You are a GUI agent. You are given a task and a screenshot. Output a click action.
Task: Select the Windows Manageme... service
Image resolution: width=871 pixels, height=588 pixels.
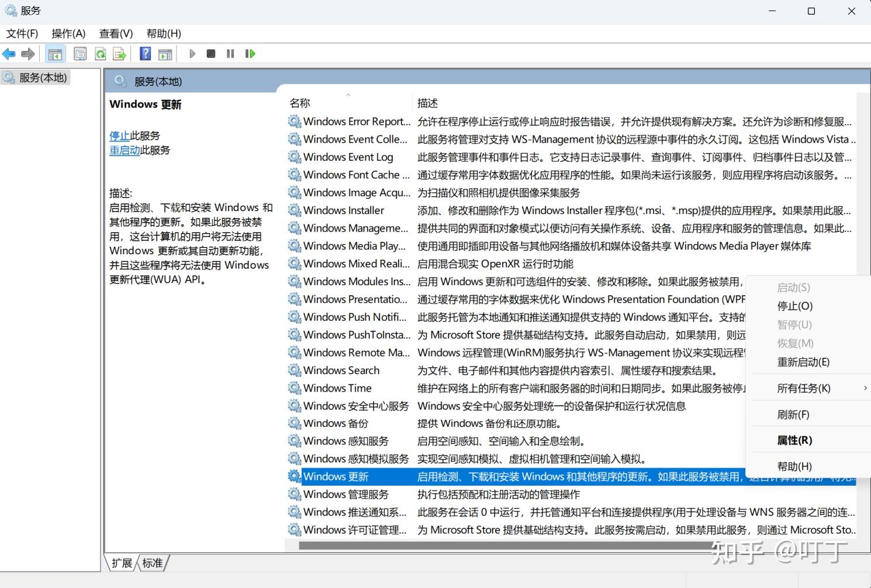coord(355,229)
